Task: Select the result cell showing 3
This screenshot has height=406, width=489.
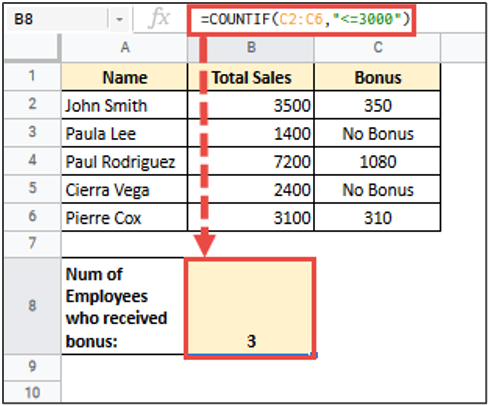Action: pos(250,308)
